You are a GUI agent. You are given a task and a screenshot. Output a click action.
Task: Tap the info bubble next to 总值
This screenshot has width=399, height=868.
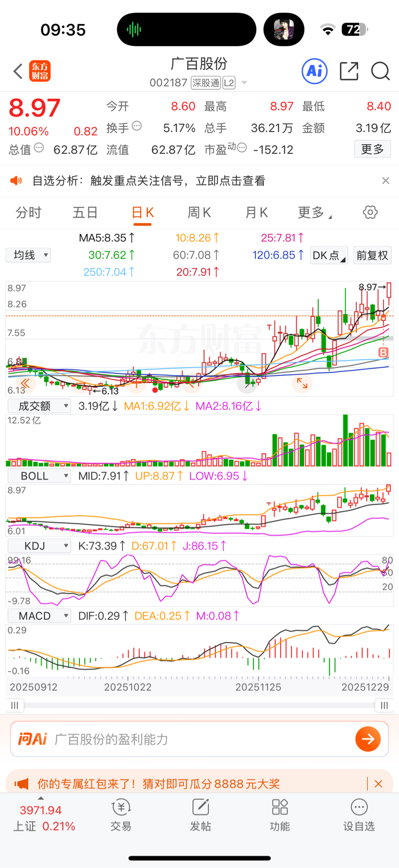pos(39,148)
